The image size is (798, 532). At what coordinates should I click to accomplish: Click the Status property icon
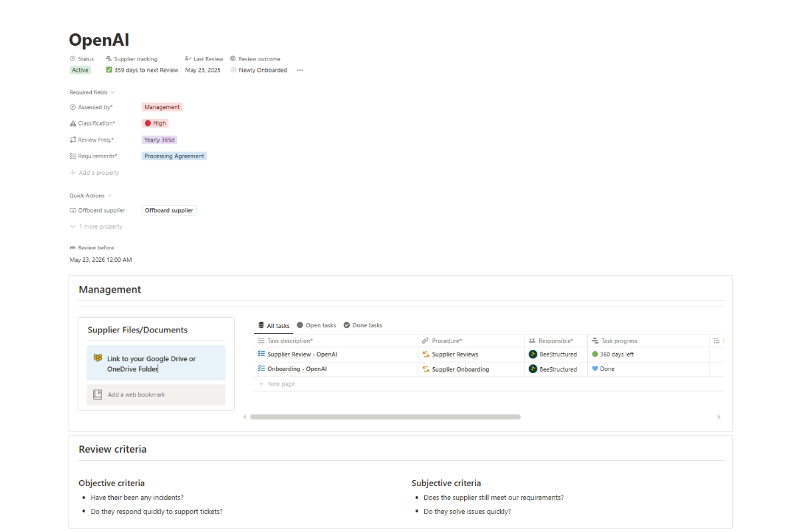tap(72, 59)
